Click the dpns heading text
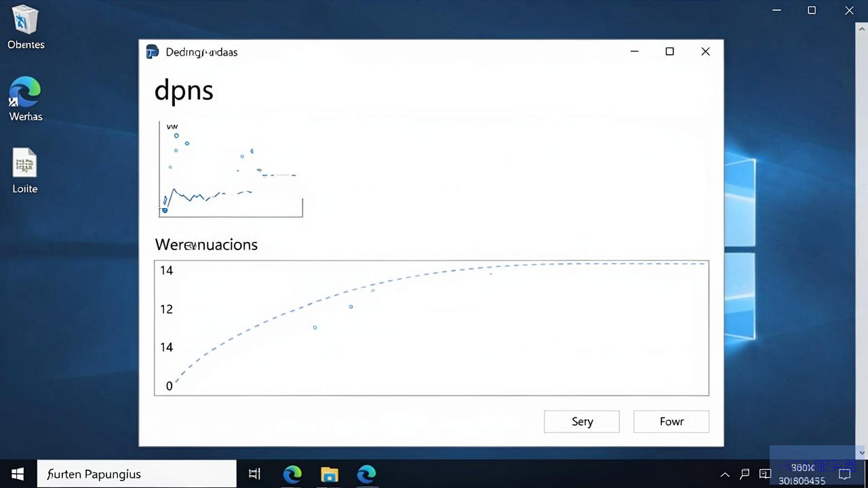Screen dimensions: 868x488 tap(184, 90)
